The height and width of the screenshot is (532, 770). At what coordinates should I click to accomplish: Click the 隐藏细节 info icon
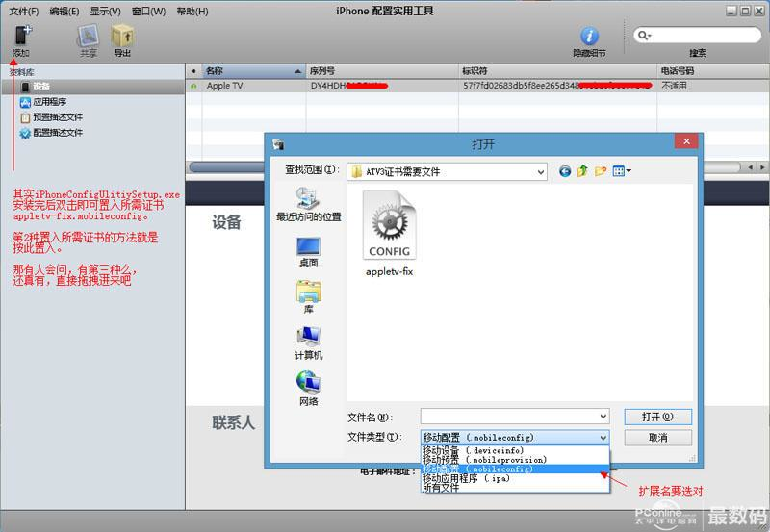coord(589,36)
